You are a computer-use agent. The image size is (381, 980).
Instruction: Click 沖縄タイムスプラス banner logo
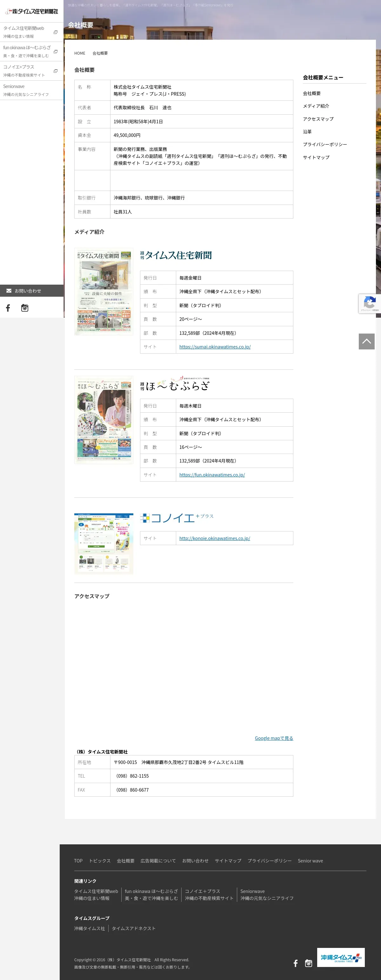(x=341, y=957)
